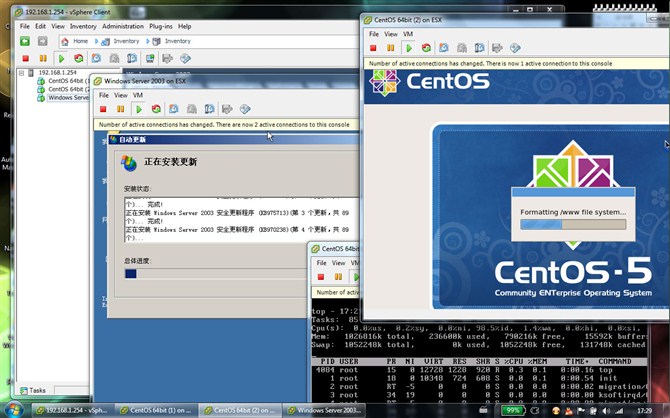The image size is (670, 418).
Task: Power off VM in CentOS 64bit (1) console
Action: (321, 277)
